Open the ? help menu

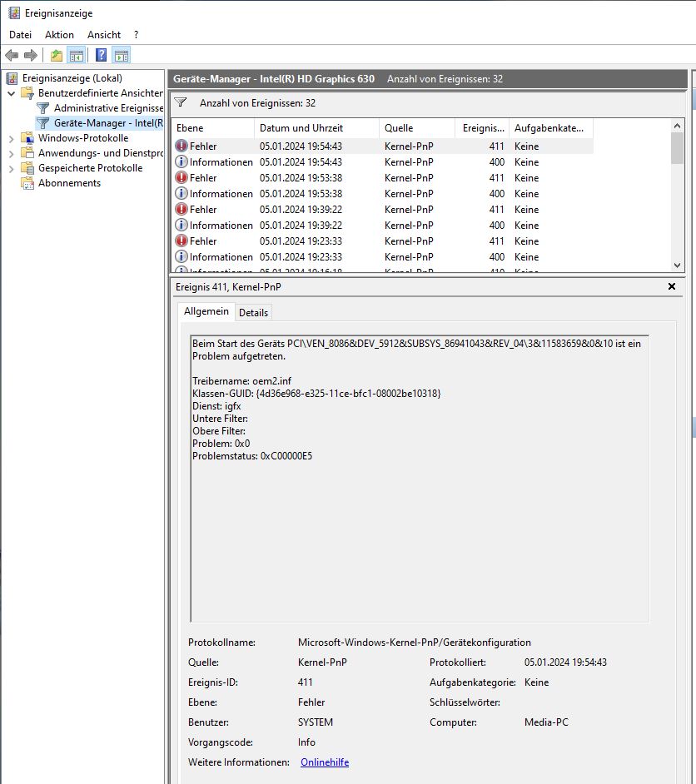tap(136, 34)
